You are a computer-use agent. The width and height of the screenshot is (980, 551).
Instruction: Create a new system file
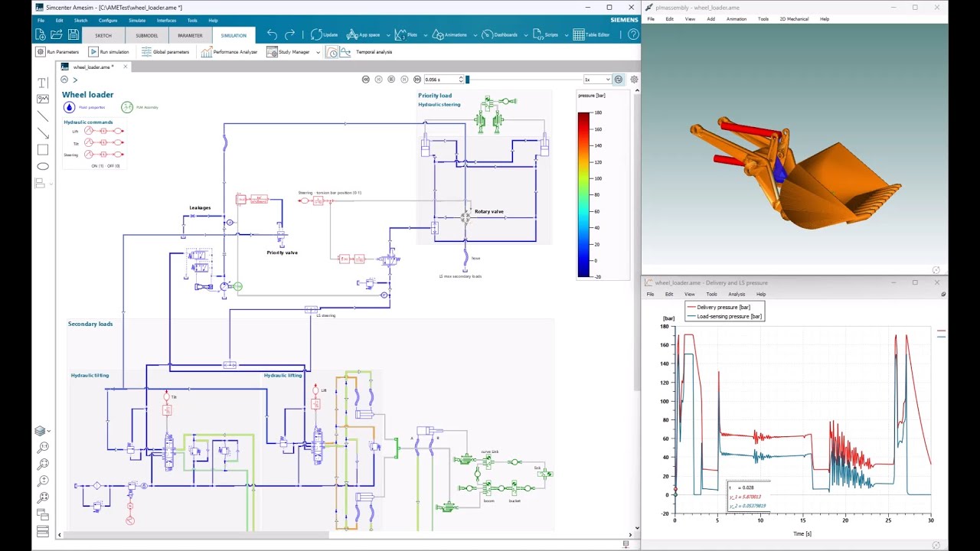[41, 34]
